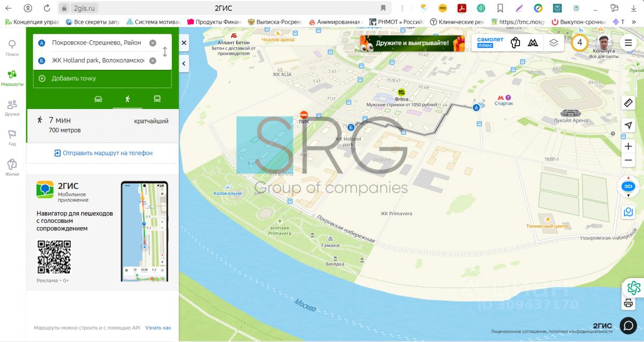Click the ПИК marker on the map

pos(304,115)
